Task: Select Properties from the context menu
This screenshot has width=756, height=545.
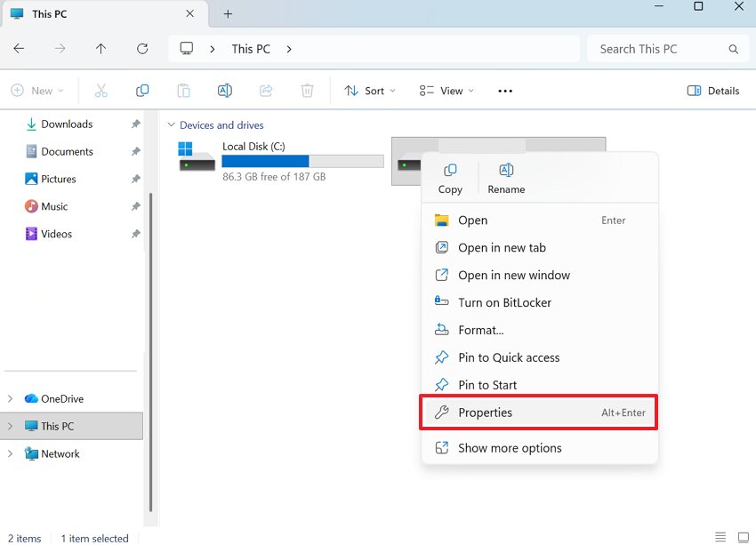Action: pyautogui.click(x=486, y=412)
